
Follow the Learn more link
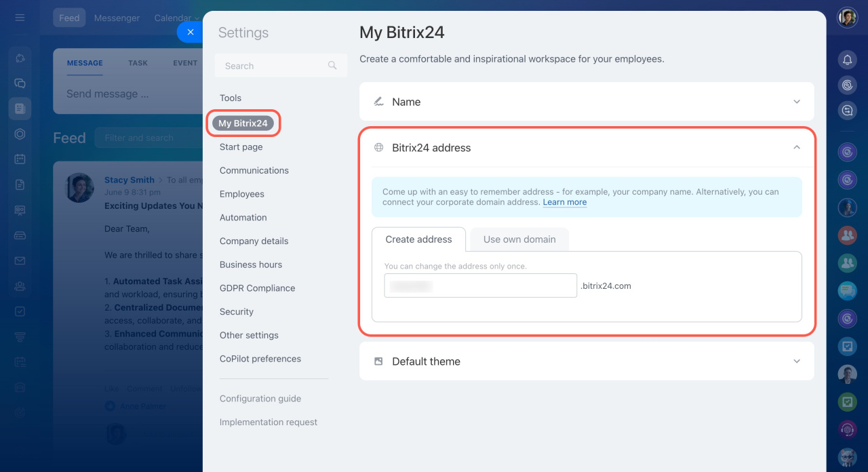point(565,202)
